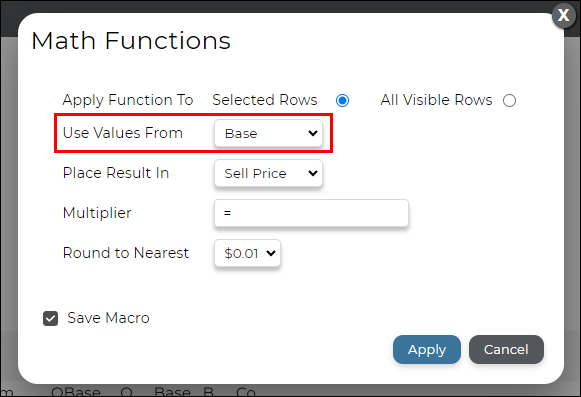Expand the Place Result In Sell Price dropdown

pyautogui.click(x=268, y=173)
